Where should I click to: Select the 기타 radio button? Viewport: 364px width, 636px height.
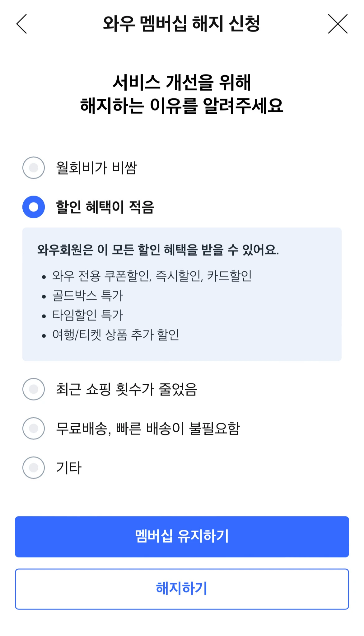click(x=34, y=468)
